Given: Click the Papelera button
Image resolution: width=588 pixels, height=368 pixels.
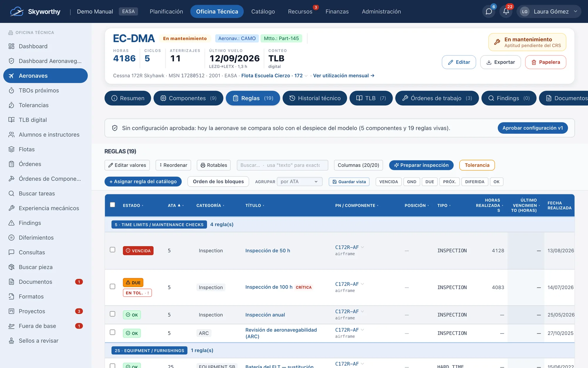Looking at the screenshot, I should pos(545,62).
